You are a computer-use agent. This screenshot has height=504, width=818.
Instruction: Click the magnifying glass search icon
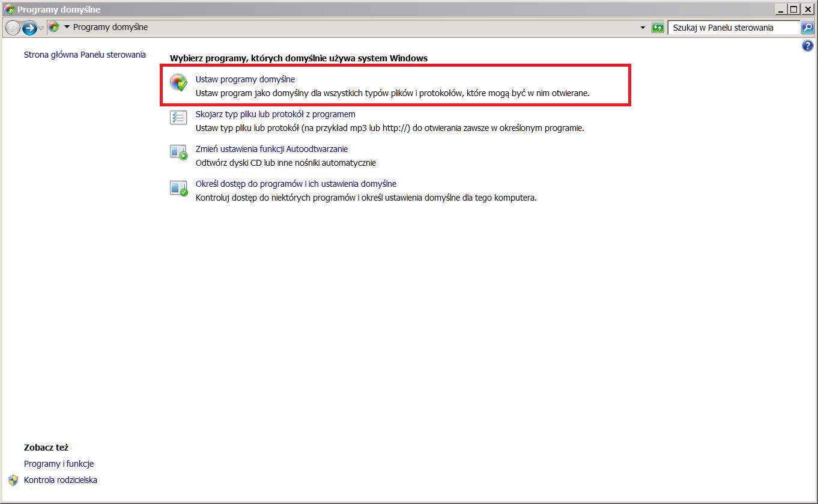click(807, 28)
